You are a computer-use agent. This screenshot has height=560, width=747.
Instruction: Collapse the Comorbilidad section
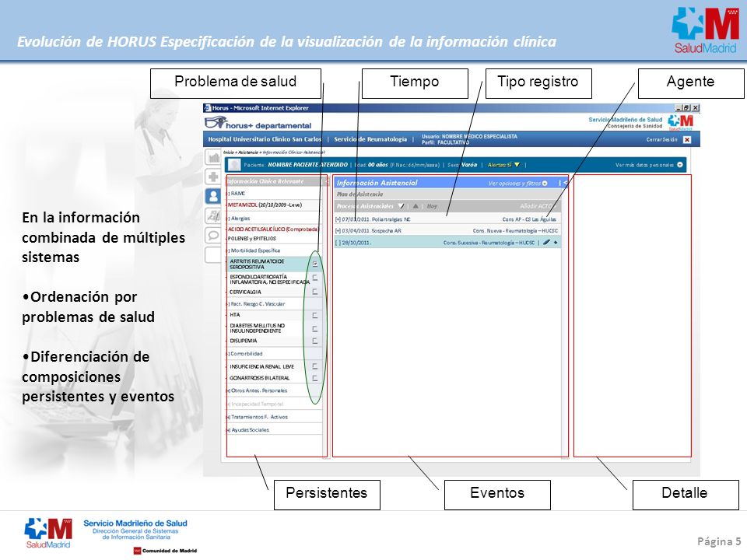click(229, 354)
